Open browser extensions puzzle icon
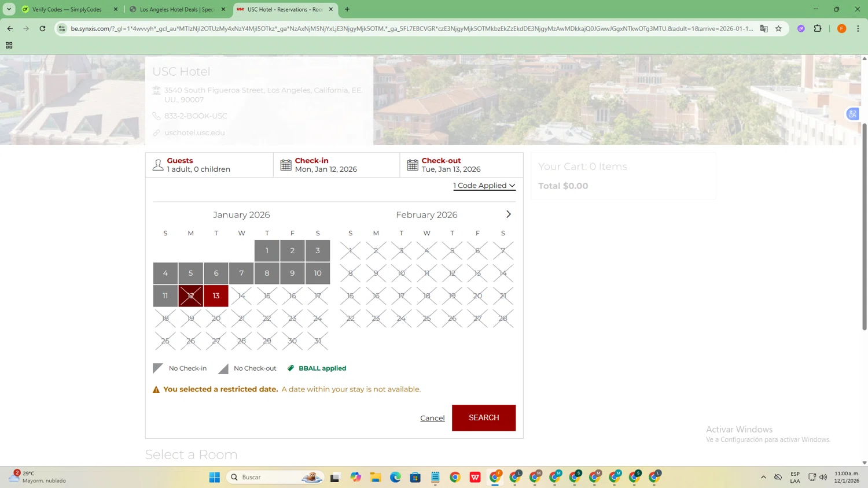Viewport: 868px width, 488px height. [818, 28]
